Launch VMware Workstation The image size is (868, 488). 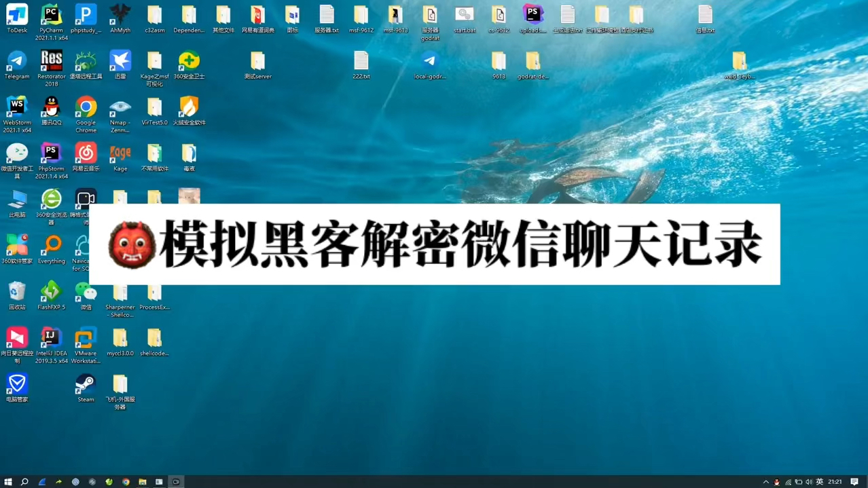coord(86,339)
